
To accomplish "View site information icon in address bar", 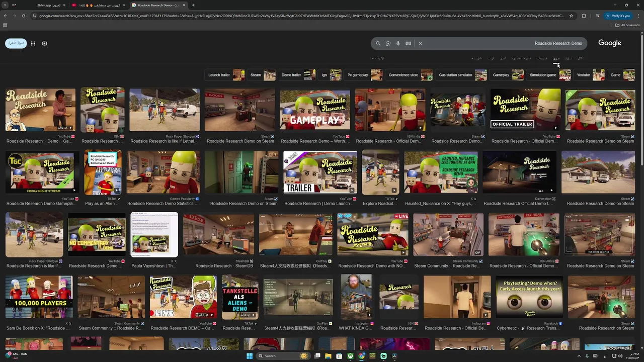I will click(x=34, y=16).
